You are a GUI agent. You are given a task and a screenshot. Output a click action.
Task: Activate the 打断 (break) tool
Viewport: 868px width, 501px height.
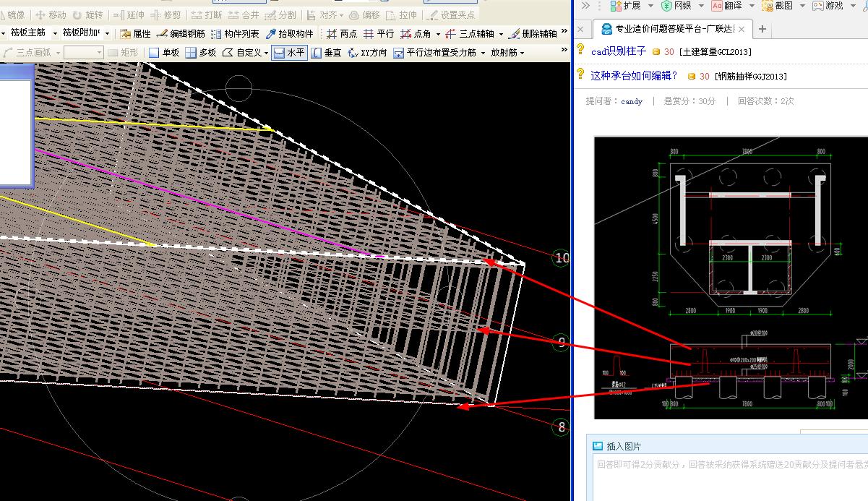point(207,14)
